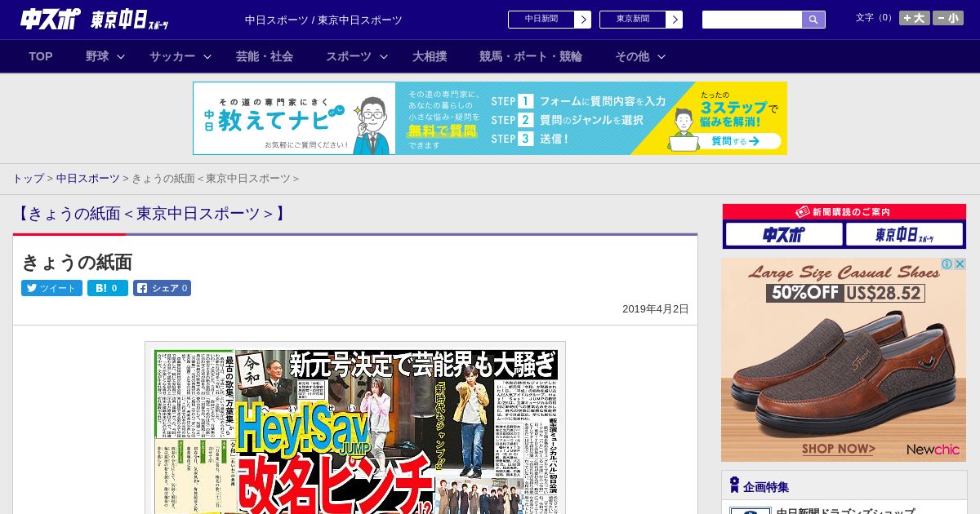Click the Hatena B! bookmark button

pos(108,288)
